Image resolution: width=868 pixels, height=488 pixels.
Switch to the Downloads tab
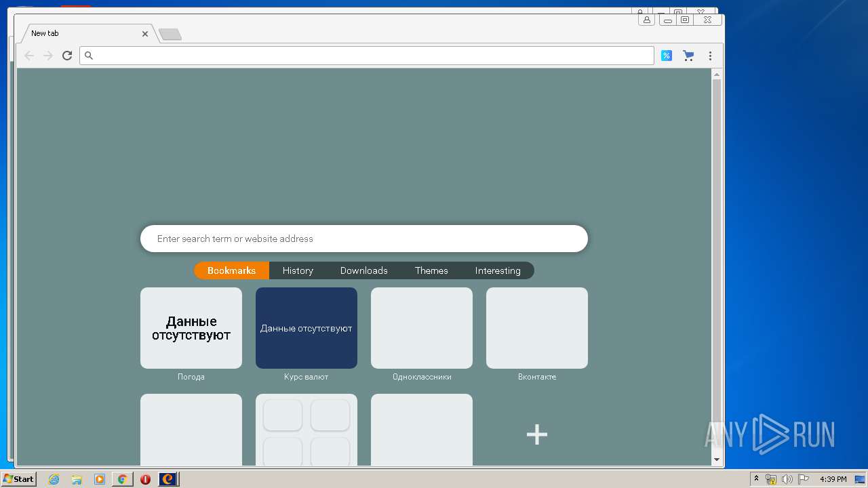[364, 270]
